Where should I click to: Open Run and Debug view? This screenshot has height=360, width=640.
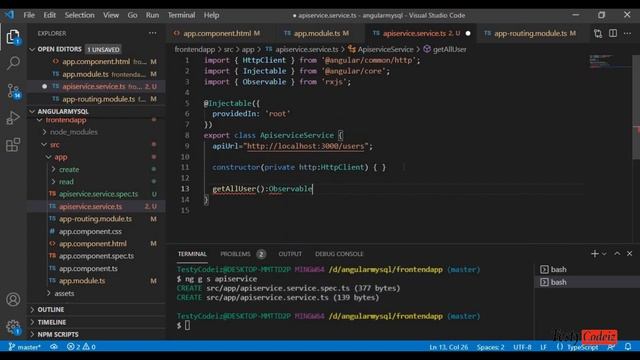(13, 118)
